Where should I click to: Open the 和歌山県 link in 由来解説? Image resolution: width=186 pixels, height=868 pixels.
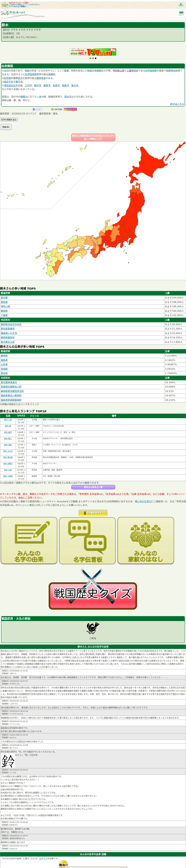[x=120, y=71]
